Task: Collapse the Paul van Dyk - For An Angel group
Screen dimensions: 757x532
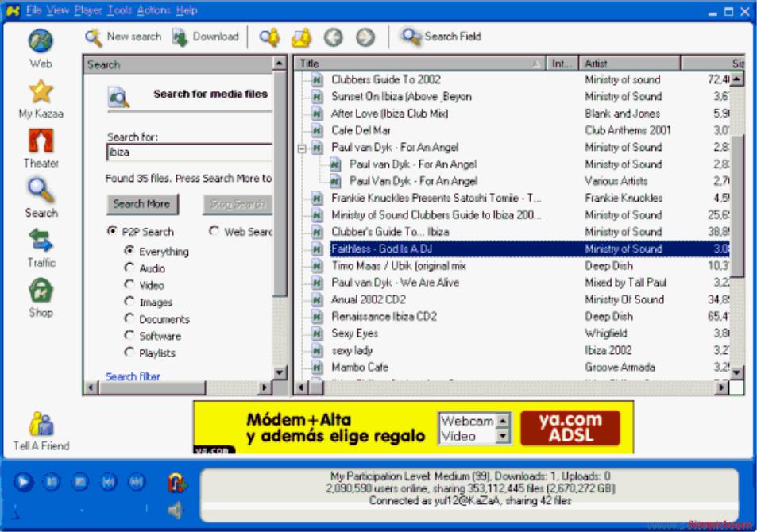Action: pyautogui.click(x=302, y=148)
